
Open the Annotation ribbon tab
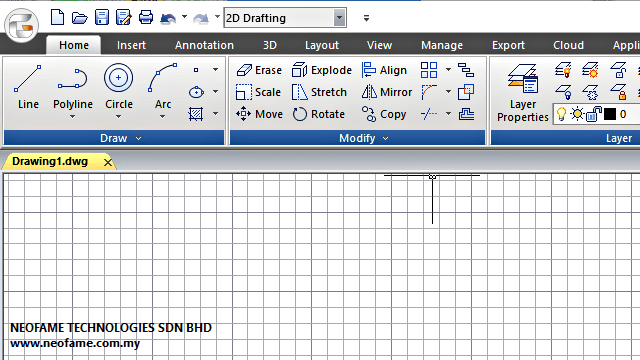tap(204, 45)
